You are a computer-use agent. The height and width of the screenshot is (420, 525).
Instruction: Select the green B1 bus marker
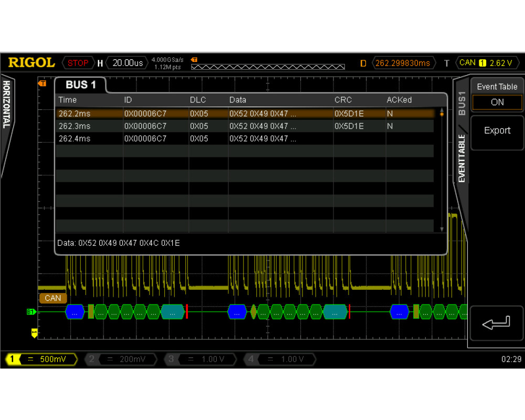pos(31,312)
